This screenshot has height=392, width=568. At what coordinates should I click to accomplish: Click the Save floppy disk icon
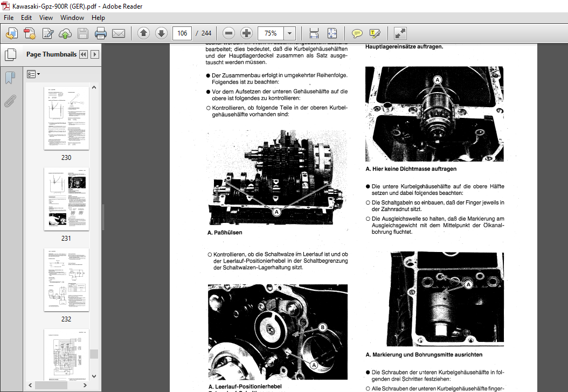tap(83, 34)
